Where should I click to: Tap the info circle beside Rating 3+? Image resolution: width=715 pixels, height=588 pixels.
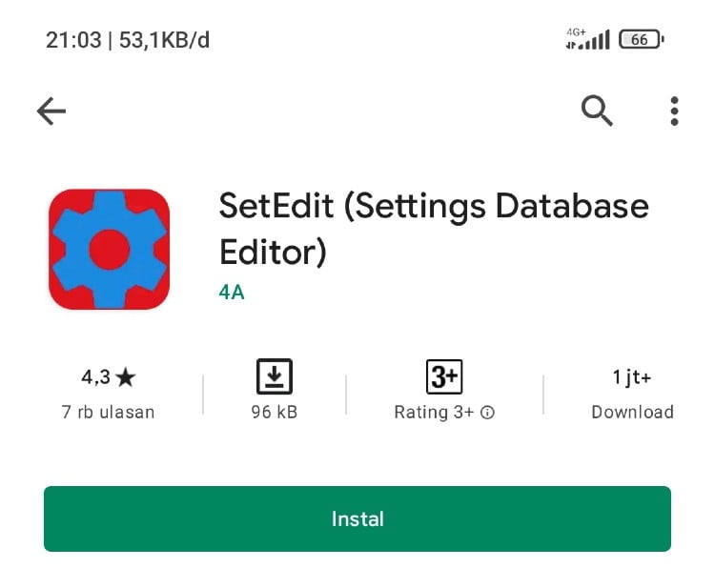[x=487, y=414]
